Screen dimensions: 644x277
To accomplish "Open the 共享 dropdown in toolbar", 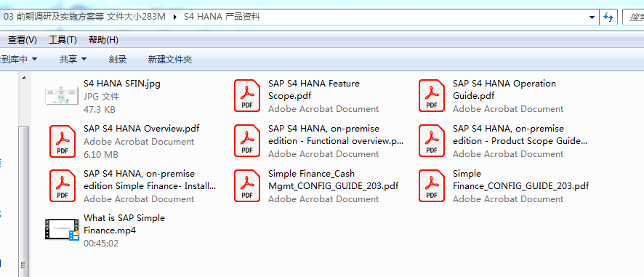I will pyautogui.click(x=73, y=59).
